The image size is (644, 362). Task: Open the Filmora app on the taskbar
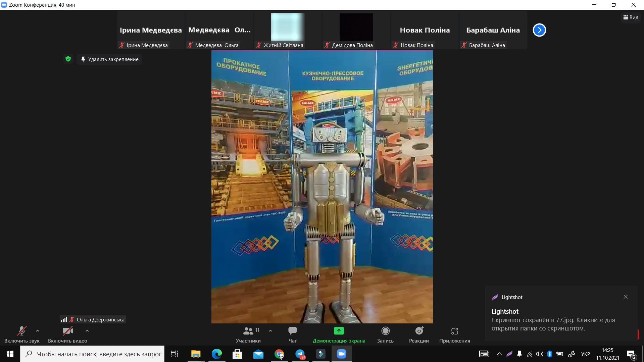click(x=321, y=354)
